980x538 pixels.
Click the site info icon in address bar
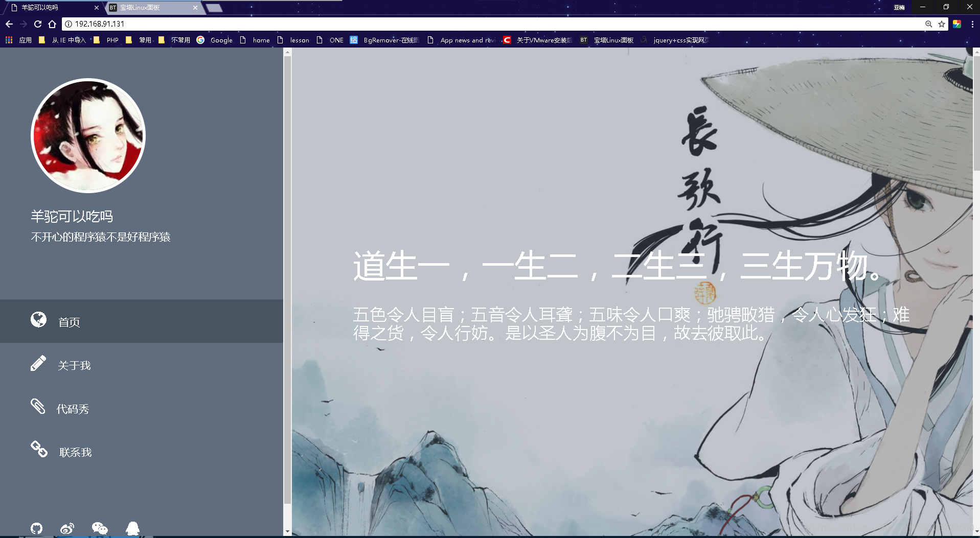tap(69, 24)
